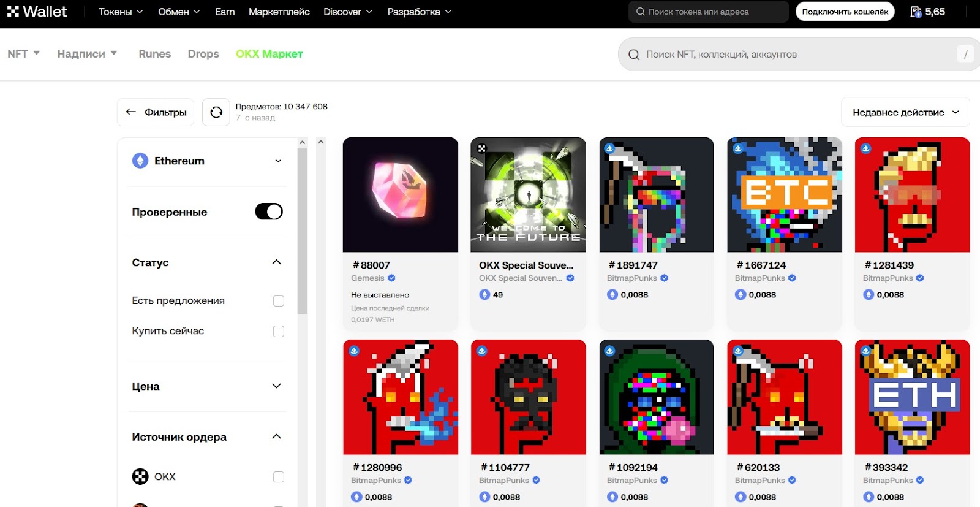Click the Ethereum logo in the network selector
Image resolution: width=980 pixels, height=507 pixels.
pyautogui.click(x=140, y=161)
